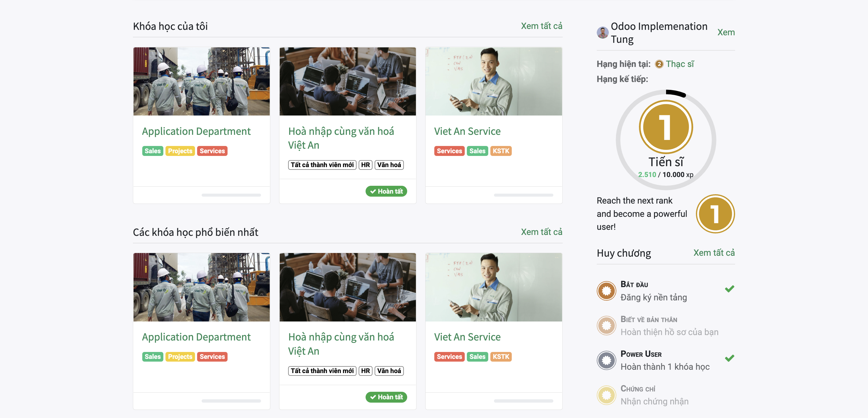Click the Hoàn tất badge in My Courses
Image resolution: width=868 pixels, height=418 pixels.
(386, 191)
